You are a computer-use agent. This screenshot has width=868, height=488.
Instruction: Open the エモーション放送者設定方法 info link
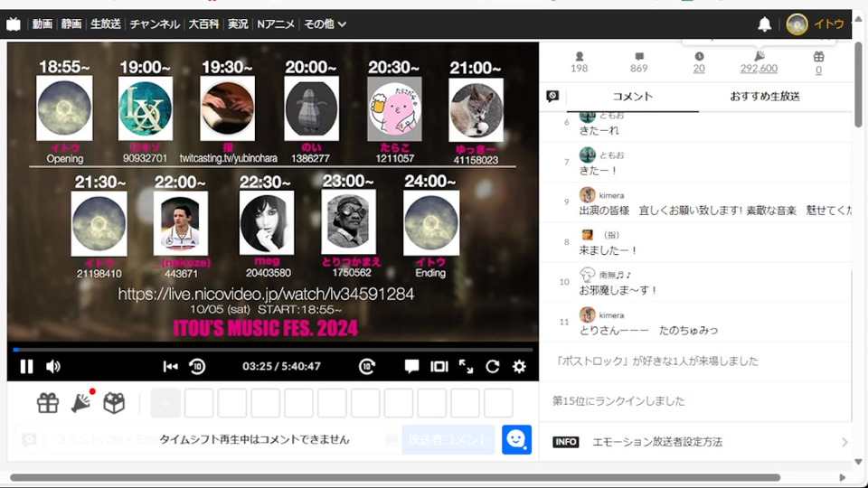click(x=657, y=442)
